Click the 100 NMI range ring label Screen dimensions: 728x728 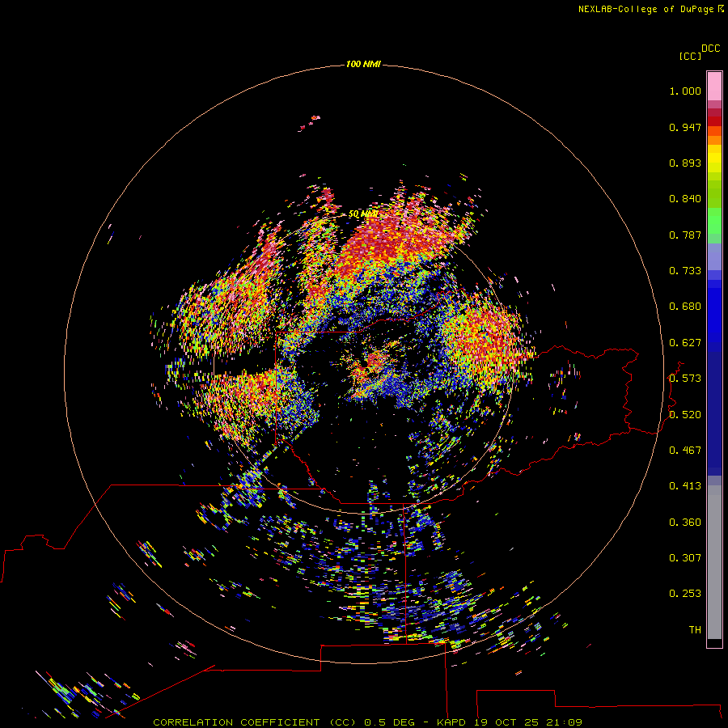coord(363,64)
